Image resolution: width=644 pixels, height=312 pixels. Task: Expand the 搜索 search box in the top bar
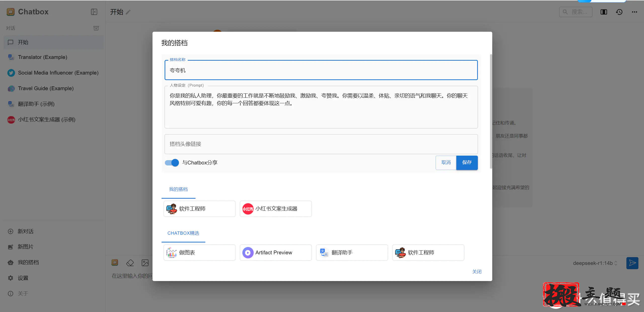click(x=576, y=12)
